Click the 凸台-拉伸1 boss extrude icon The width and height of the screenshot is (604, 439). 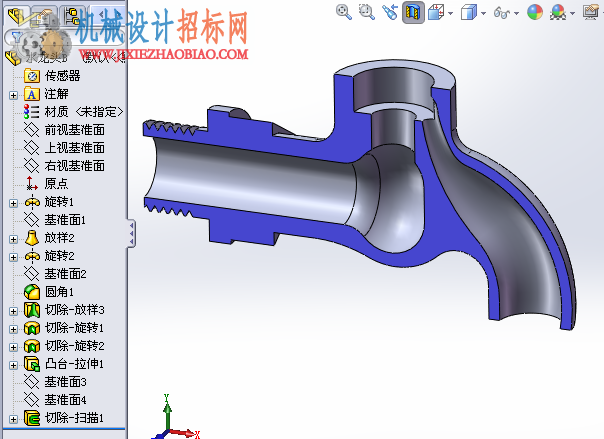click(32, 364)
